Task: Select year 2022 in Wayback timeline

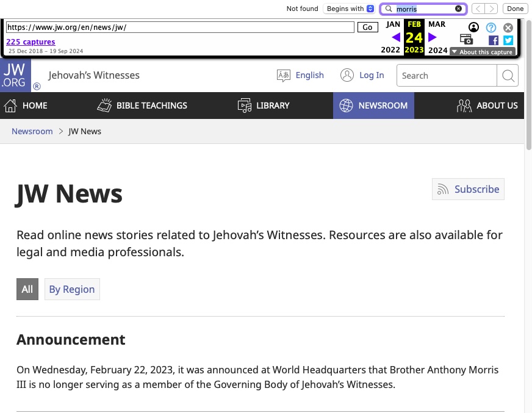Action: pos(390,50)
